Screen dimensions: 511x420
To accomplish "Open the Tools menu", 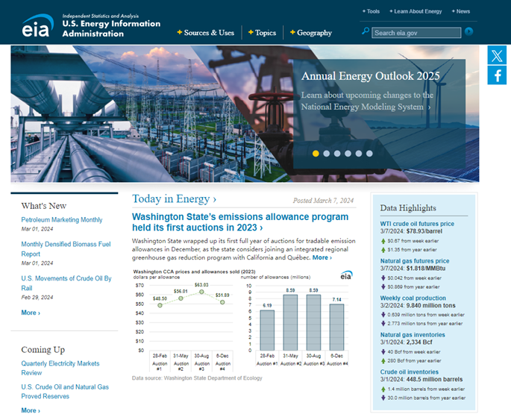I will point(372,11).
